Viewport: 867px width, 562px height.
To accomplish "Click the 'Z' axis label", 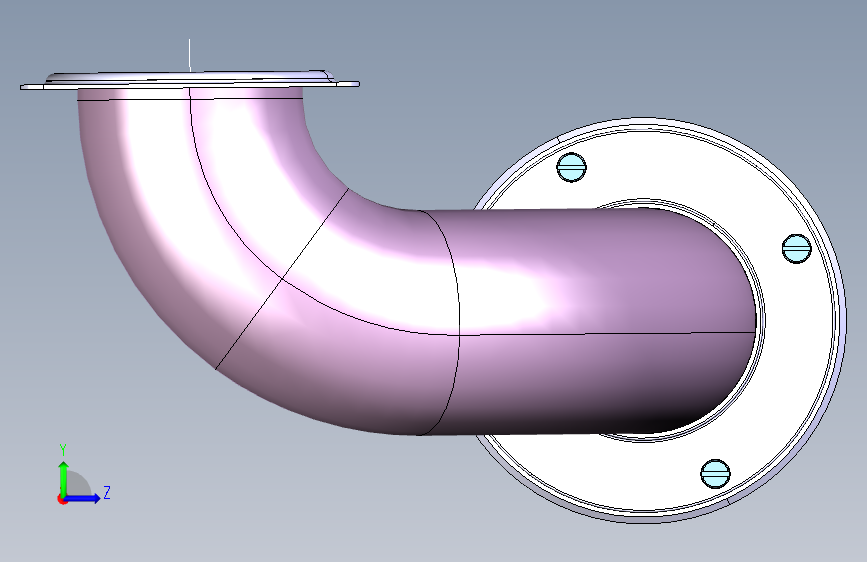I will click(x=107, y=492).
